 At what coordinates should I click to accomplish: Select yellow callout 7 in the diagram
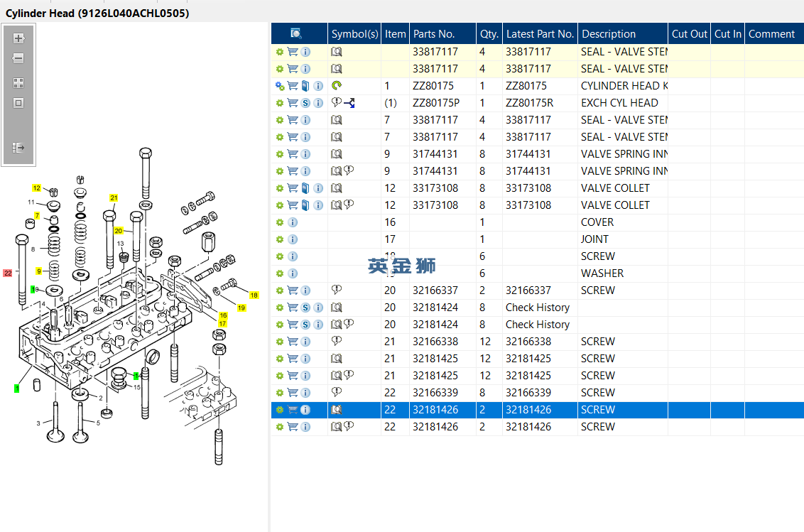point(37,215)
